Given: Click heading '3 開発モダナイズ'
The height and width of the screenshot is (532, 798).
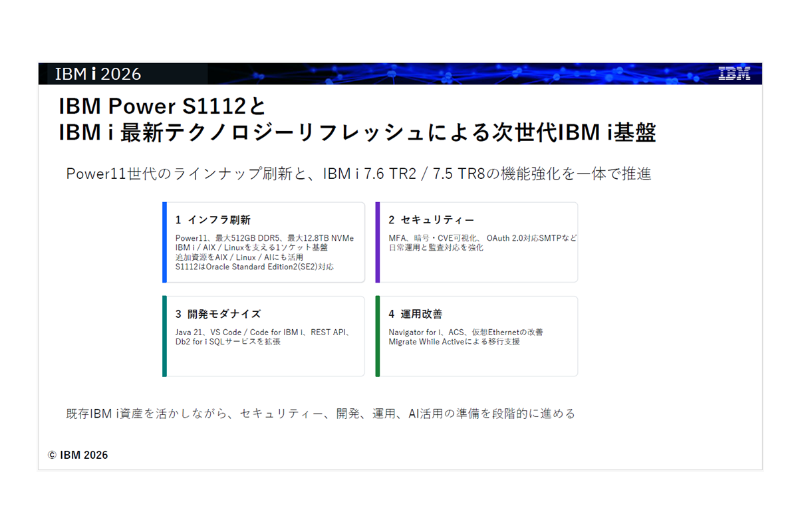Looking at the screenshot, I should [218, 314].
